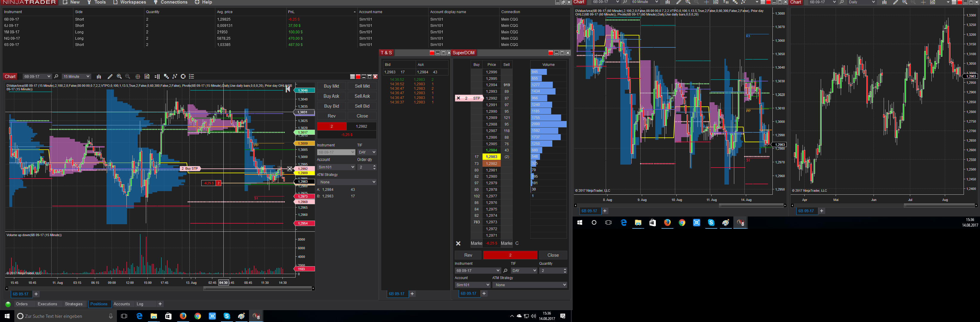Open the Daily interval dropdown
This screenshot has width=980, height=322.
coord(862,2)
